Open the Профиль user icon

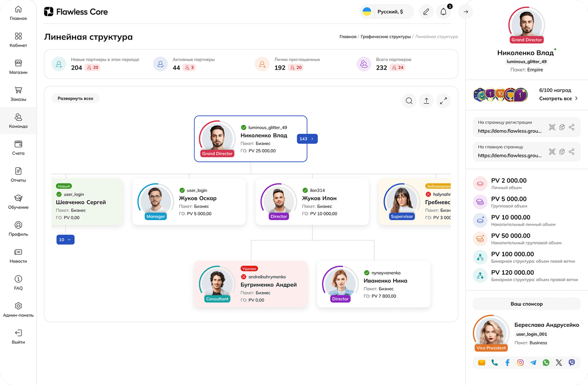click(x=18, y=225)
